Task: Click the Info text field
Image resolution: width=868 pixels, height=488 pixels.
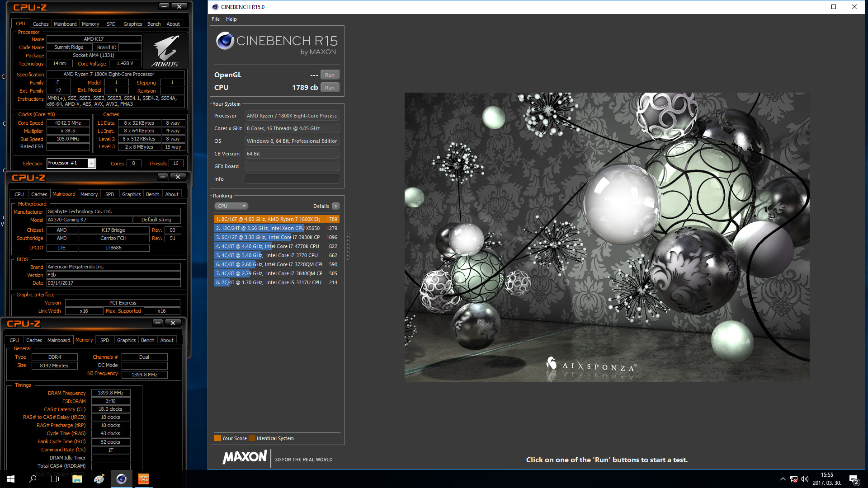Action: [292, 179]
